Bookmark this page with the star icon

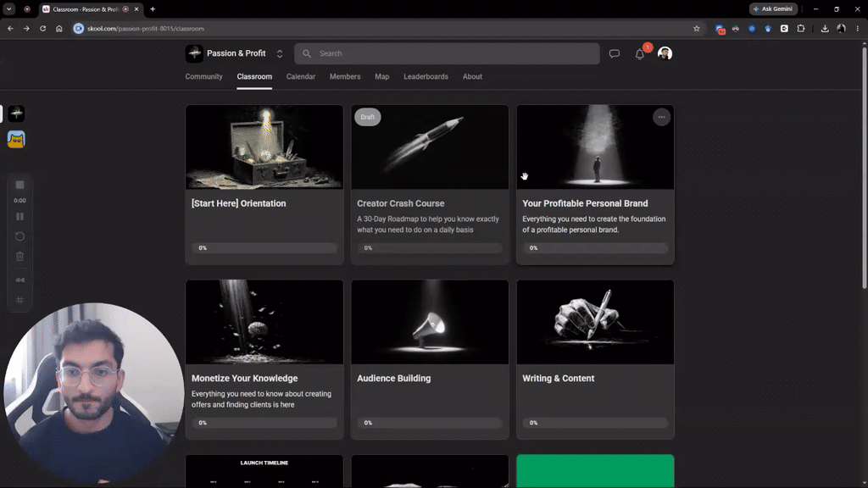[x=697, y=29]
